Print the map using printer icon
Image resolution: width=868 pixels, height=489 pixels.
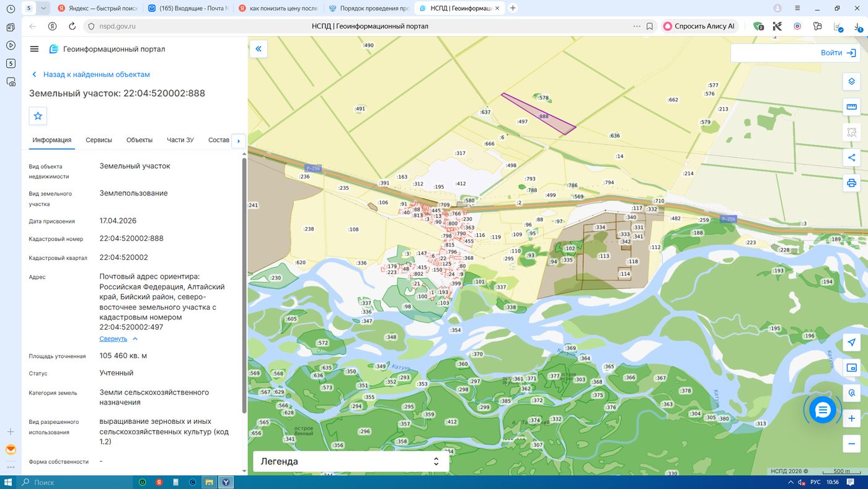(852, 183)
